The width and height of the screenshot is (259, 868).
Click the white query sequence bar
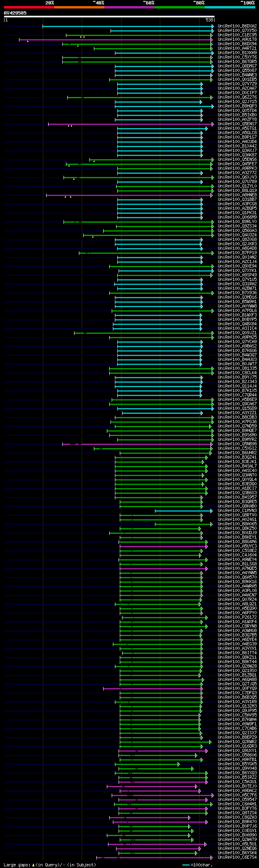(x=109, y=17)
